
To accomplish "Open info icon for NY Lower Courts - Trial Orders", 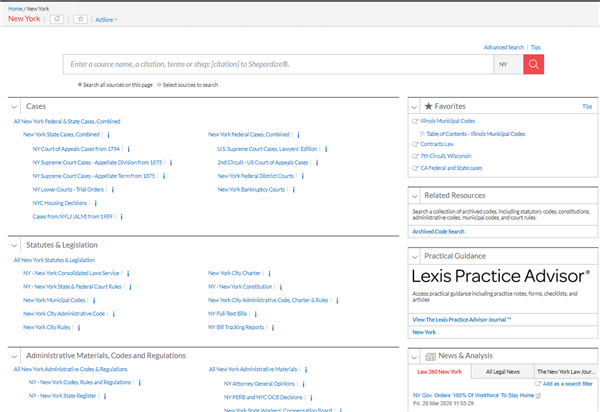I will click(113, 190).
